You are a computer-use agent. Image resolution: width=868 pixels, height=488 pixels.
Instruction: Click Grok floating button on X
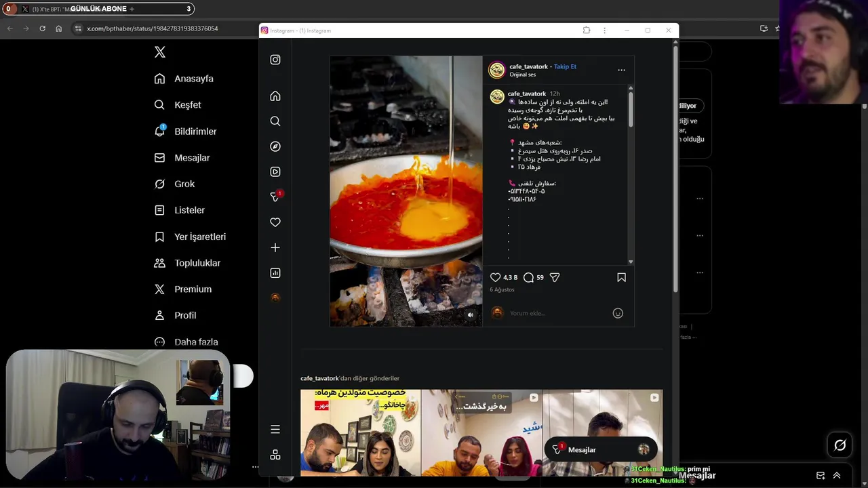[840, 445]
